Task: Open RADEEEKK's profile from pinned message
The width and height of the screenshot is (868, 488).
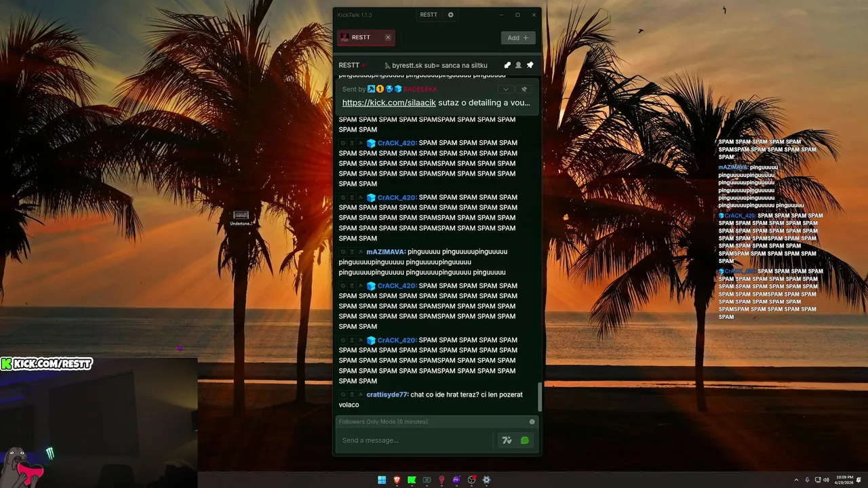Action: 420,89
